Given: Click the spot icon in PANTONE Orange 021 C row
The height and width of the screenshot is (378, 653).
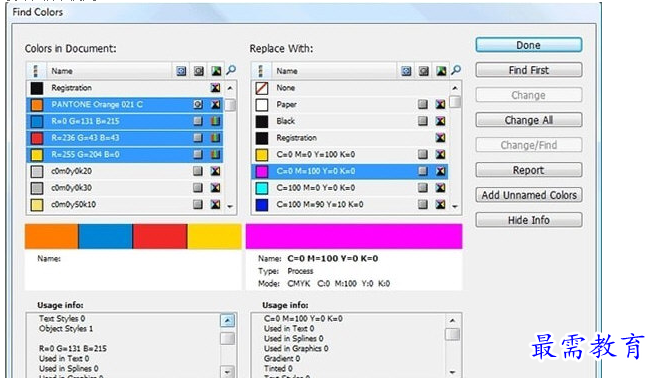Looking at the screenshot, I should [198, 104].
